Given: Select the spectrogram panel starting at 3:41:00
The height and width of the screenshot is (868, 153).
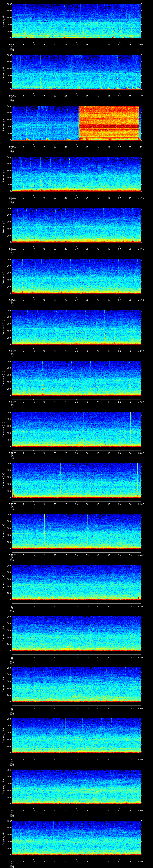Looking at the screenshot, I should click(x=77, y=633).
